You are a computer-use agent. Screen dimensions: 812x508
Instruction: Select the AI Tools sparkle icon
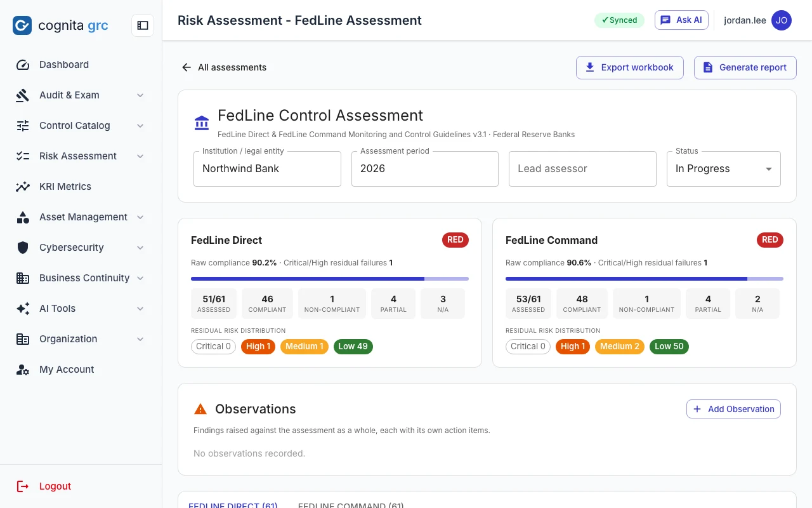[23, 309]
